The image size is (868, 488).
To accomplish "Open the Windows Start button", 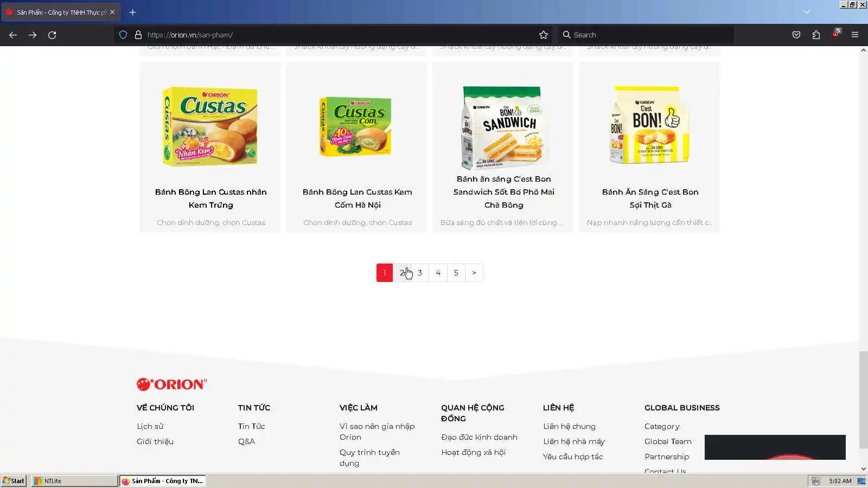I will [x=14, y=481].
